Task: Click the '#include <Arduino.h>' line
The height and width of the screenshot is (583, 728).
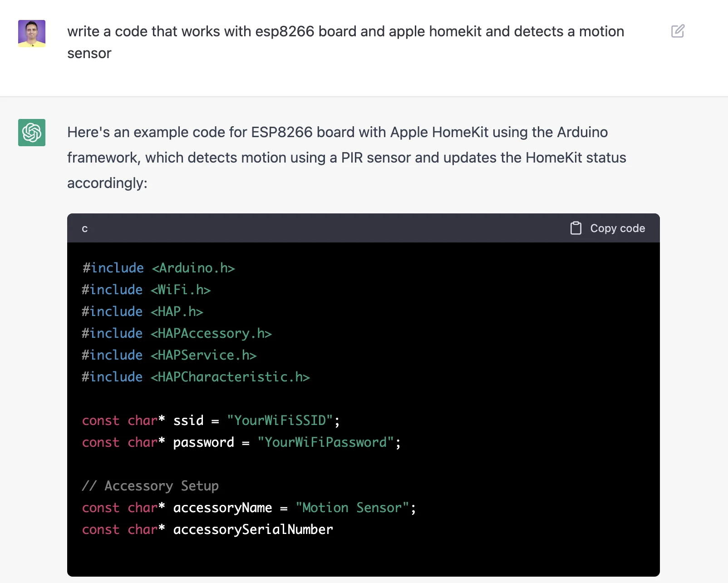Action: [158, 268]
